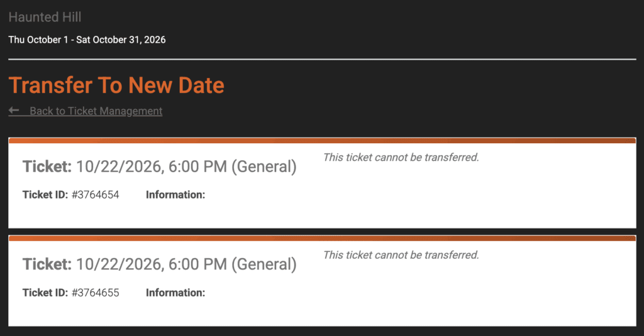Click the orange bar above ticket #3764654
The width and height of the screenshot is (644, 336).
coord(322,141)
